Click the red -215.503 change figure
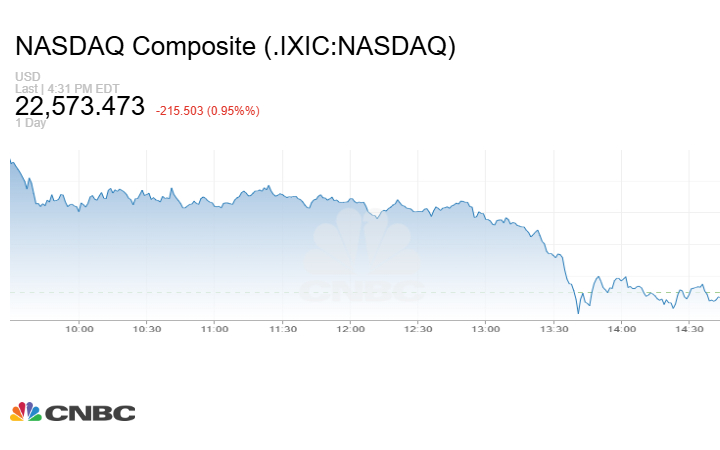This screenshot has width=720, height=450. coord(179,109)
